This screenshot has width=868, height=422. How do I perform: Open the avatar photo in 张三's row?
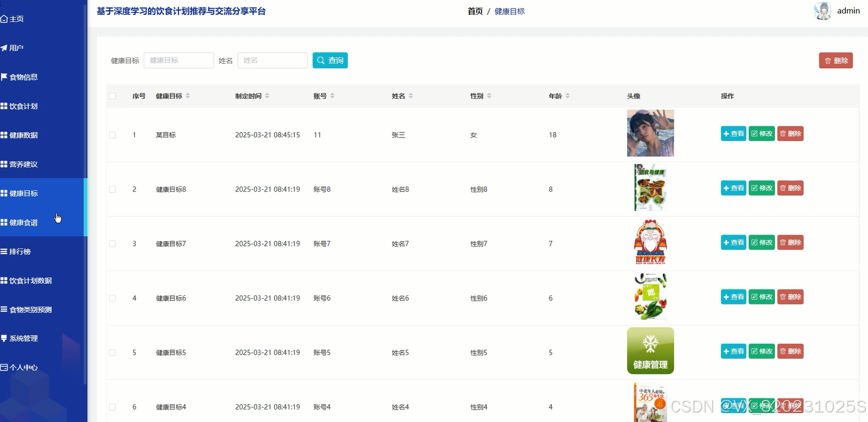650,133
